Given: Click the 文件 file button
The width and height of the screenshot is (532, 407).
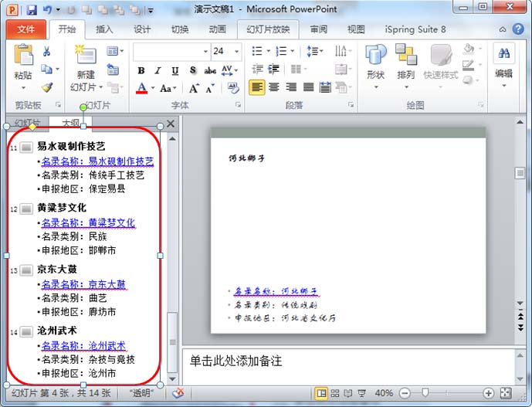Looking at the screenshot, I should click(26, 29).
